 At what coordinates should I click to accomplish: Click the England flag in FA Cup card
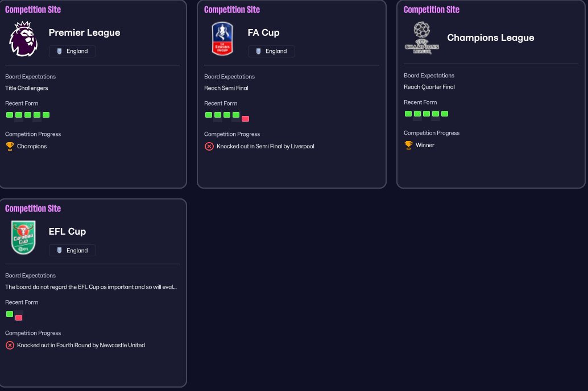click(x=258, y=51)
